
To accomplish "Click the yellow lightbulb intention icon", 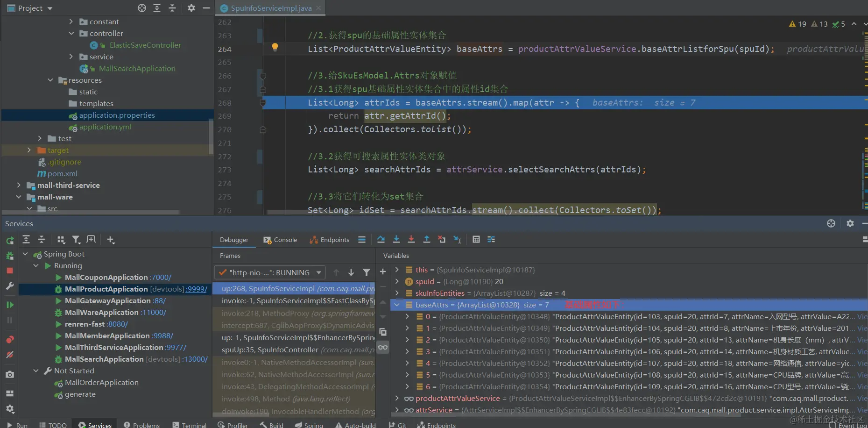I will click(x=275, y=47).
